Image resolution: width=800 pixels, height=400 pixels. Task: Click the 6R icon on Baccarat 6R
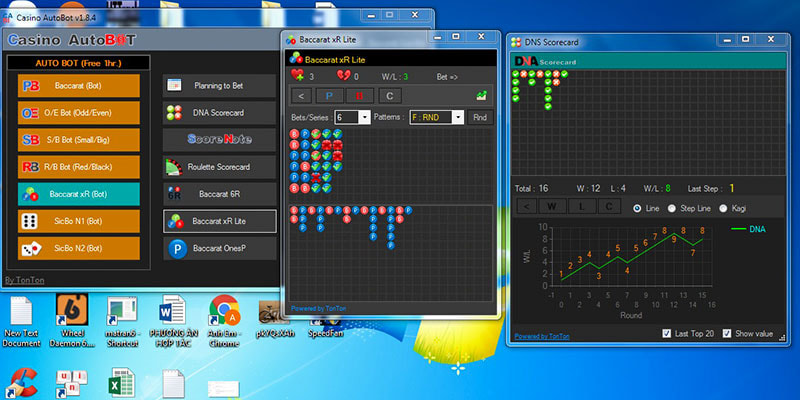(x=175, y=194)
